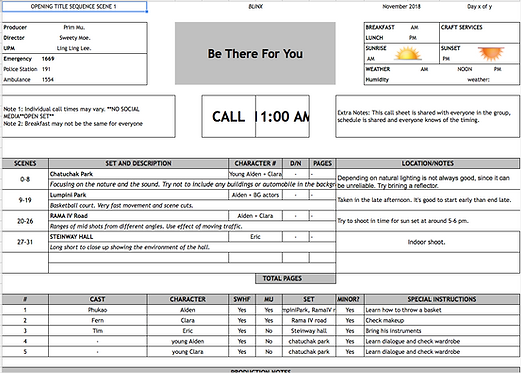521x373 pixels.
Task: Click the TOTAL PAGES cell
Action: [x=295, y=278]
